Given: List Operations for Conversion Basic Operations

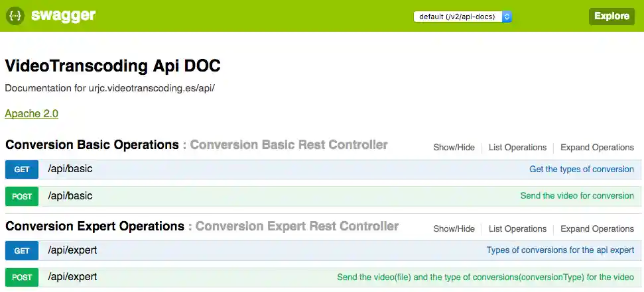Looking at the screenshot, I should [517, 148].
